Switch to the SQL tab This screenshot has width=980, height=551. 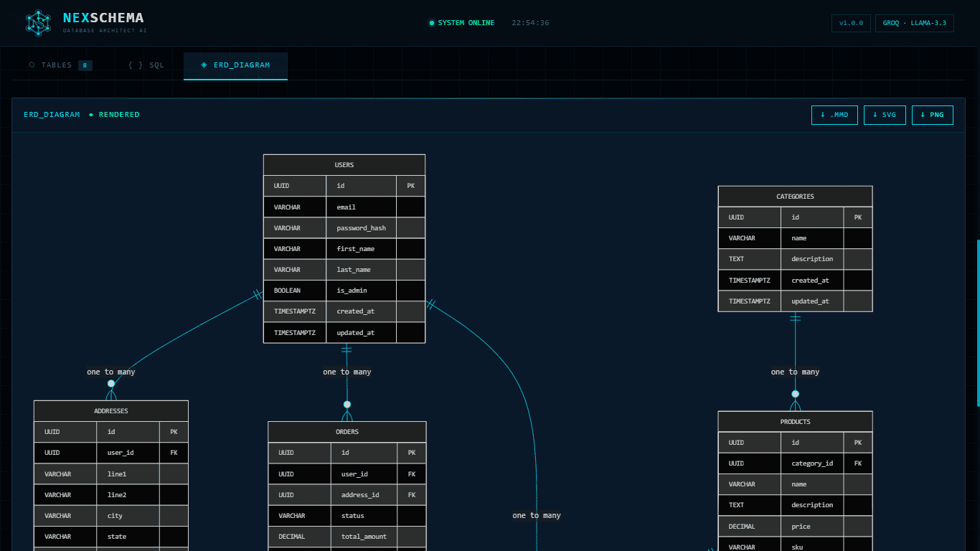146,65
